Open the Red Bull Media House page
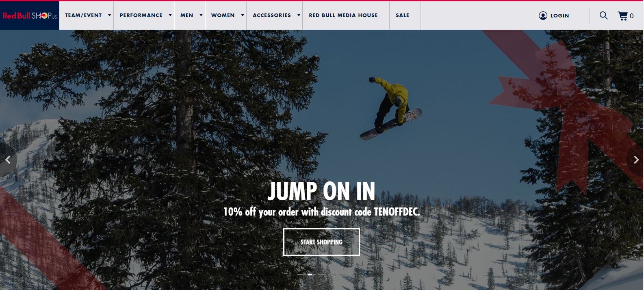 coord(343,15)
